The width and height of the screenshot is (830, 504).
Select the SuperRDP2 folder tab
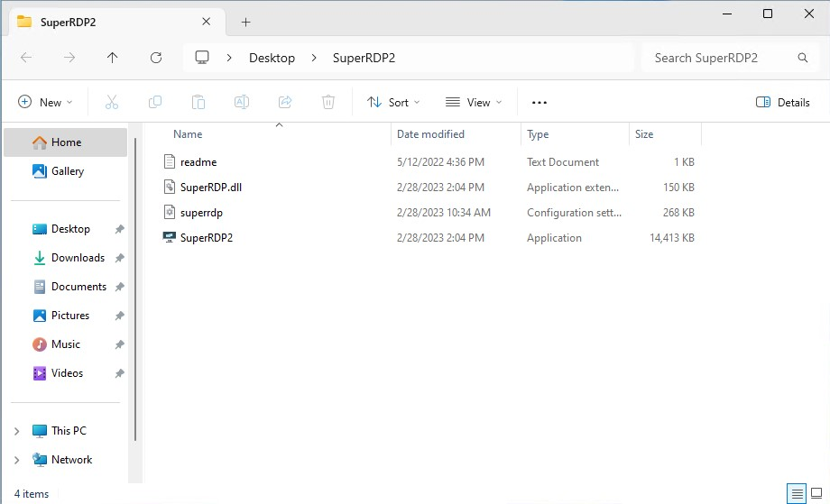(x=115, y=23)
